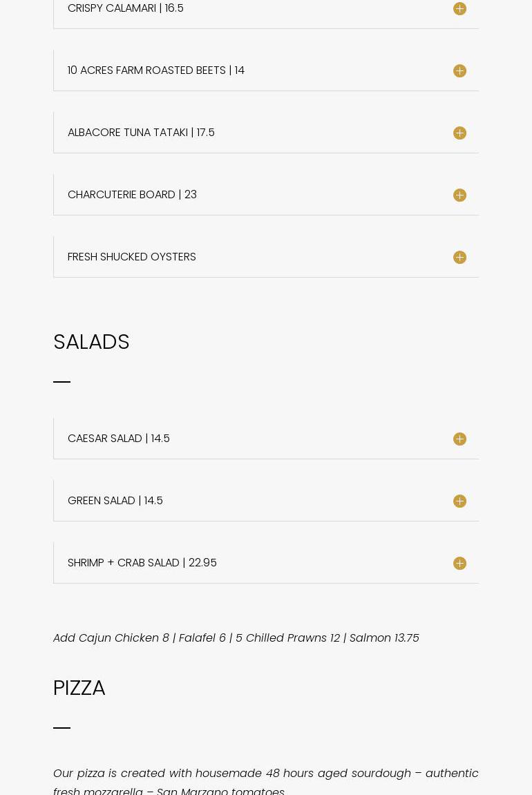Click plus icon beside Green Salad
This screenshot has width=532, height=795.
click(x=459, y=501)
